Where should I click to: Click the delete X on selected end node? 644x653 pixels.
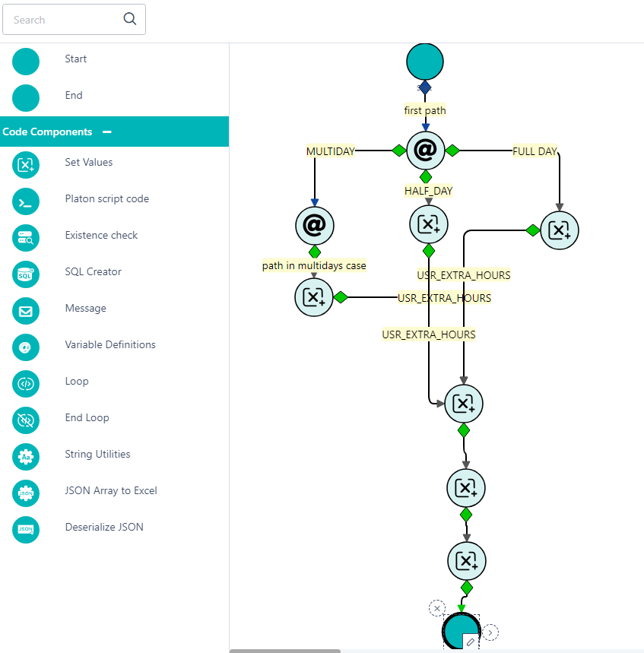tap(436, 607)
